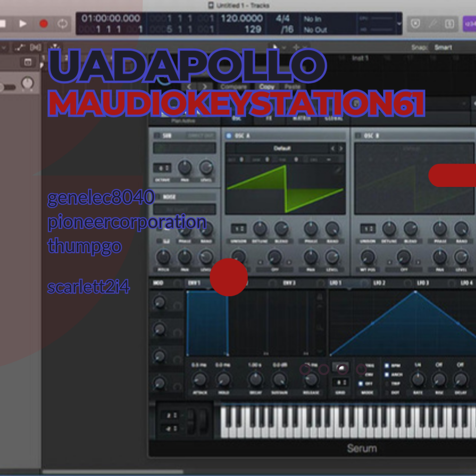Viewport: 476px width, 476px height.
Task: Click left arrow beside OSC B warp knob
Action: [x=390, y=262]
